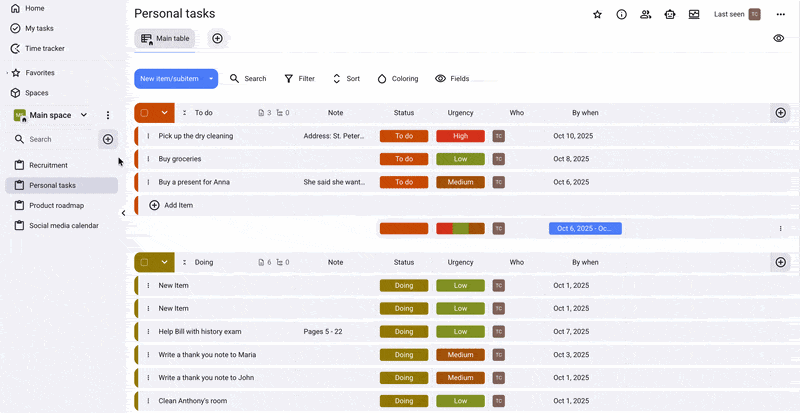Open the dashboard chart icon
Viewport: 800px width, 413px height.
click(694, 14)
